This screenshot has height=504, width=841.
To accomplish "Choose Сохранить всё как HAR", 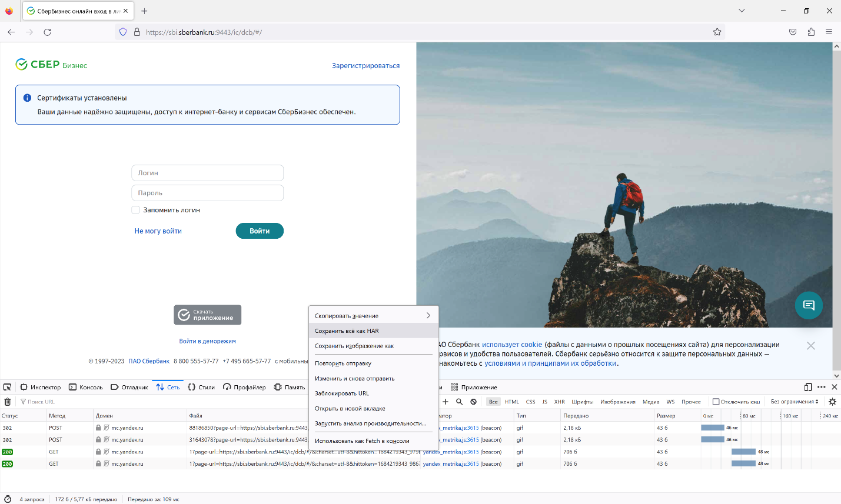I will point(373,331).
